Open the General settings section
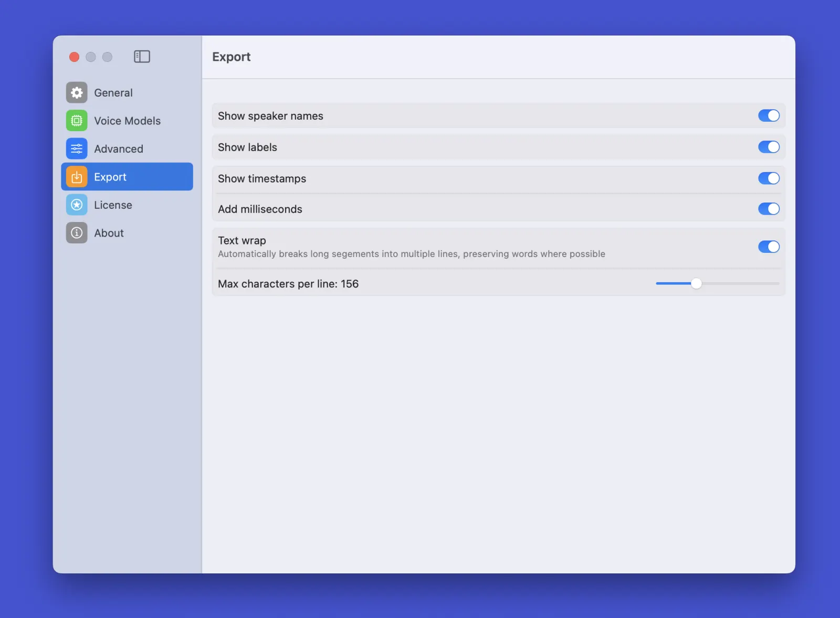The image size is (840, 618). pyautogui.click(x=127, y=93)
